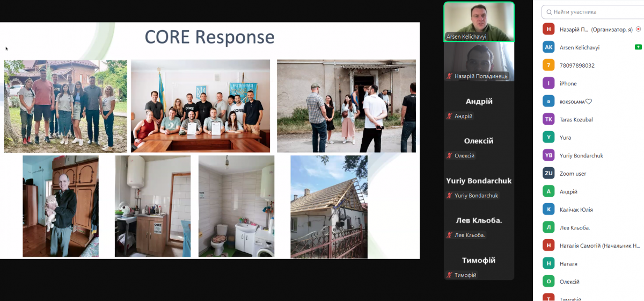Click the Найти участника search field
644x301 pixels.
593,12
